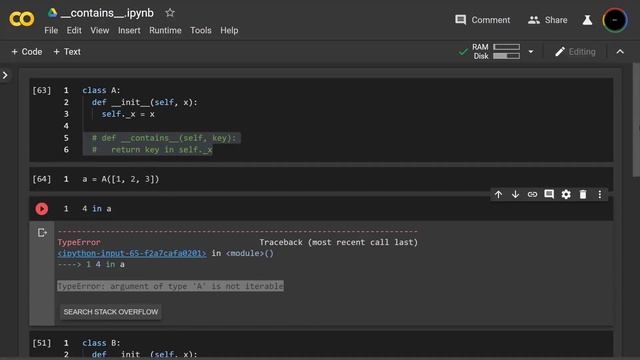Add a new Text cell
Image resolution: width=640 pixels, height=360 pixels.
tap(67, 52)
